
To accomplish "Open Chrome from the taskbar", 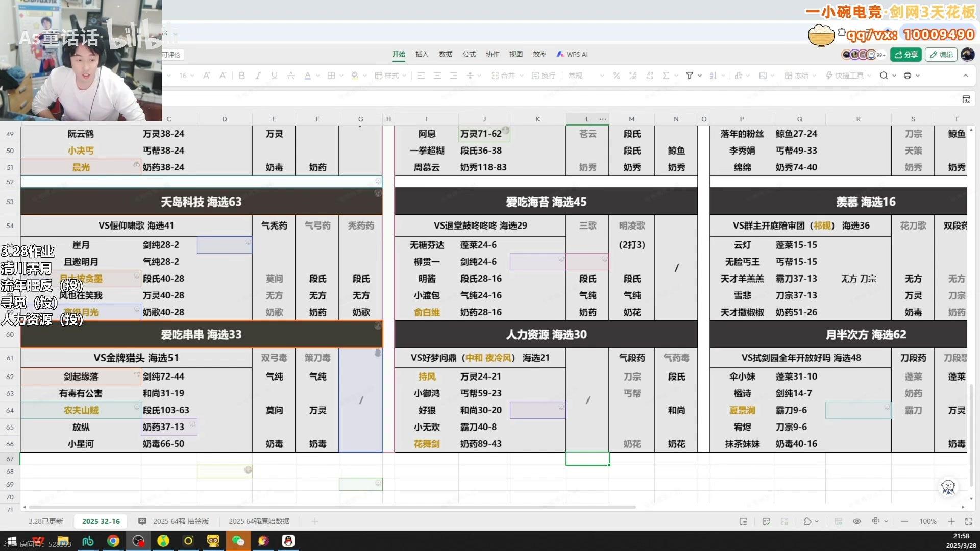I will tap(113, 541).
